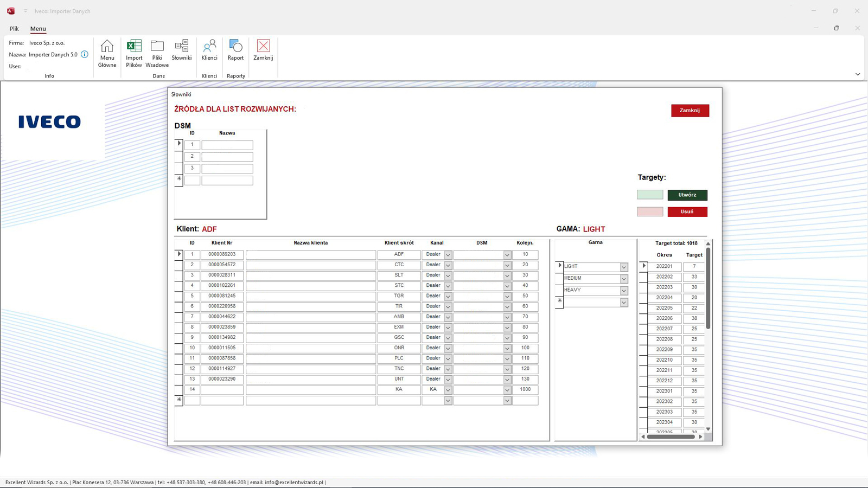Click the Targety list vertical scrollbar down arrow

[708, 429]
